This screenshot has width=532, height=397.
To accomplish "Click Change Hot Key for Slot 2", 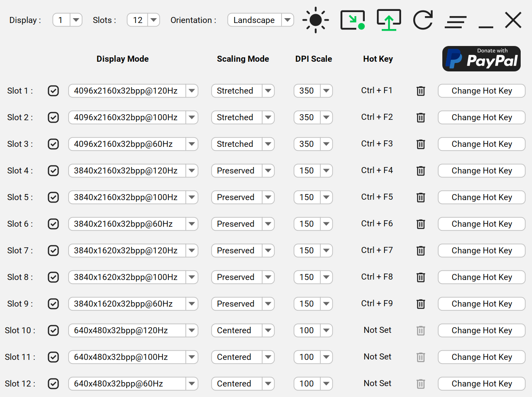I will click(x=481, y=117).
